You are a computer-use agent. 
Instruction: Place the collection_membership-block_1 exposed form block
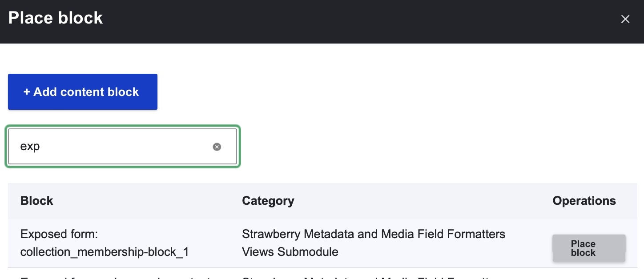coord(589,248)
